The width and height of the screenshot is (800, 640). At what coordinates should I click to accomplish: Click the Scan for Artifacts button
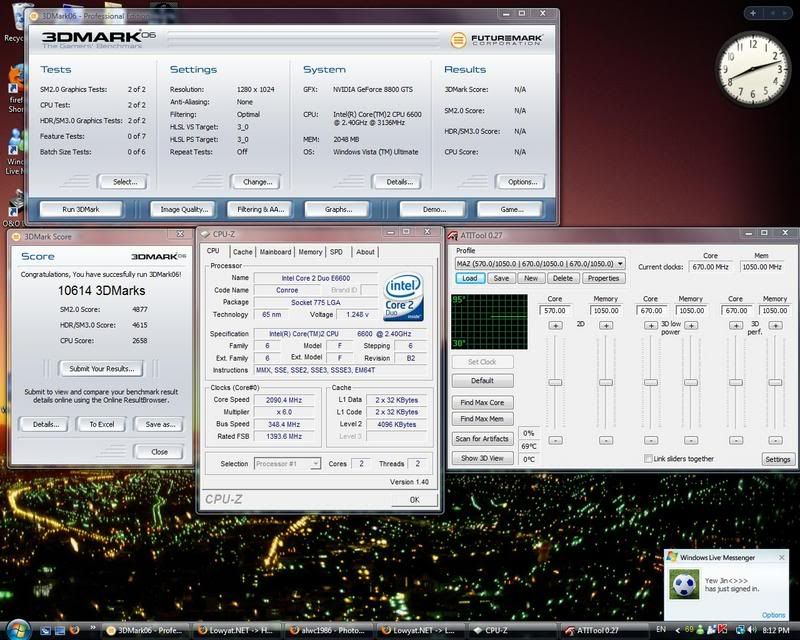[482, 438]
